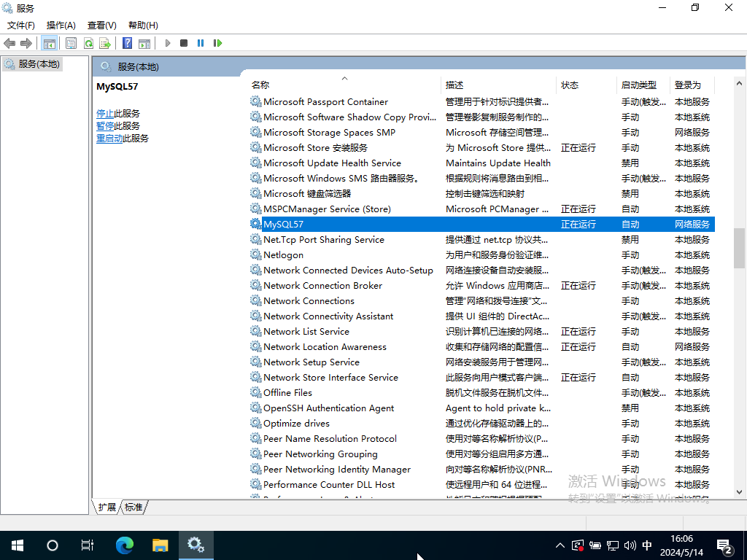Select 服务(本地) in the console tree
Viewport: 747px width, 560px height.
click(39, 64)
